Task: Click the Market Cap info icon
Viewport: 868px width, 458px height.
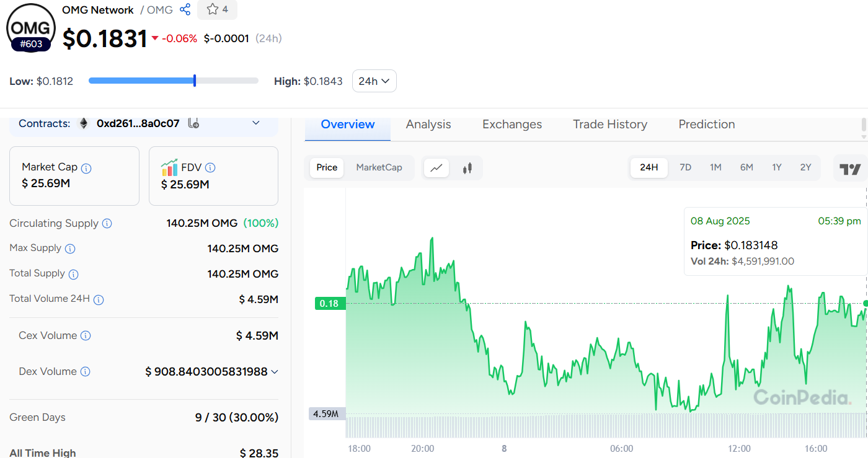Action: [x=87, y=168]
